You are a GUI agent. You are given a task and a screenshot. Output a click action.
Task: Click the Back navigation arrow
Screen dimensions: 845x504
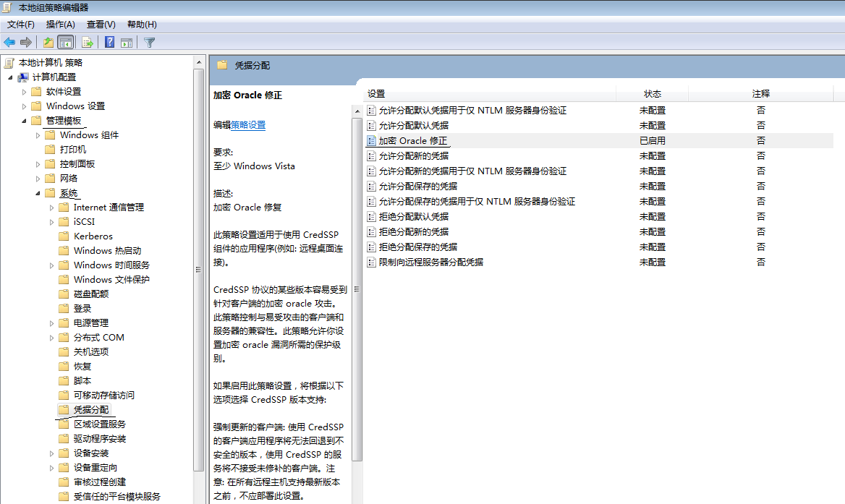[x=9, y=42]
